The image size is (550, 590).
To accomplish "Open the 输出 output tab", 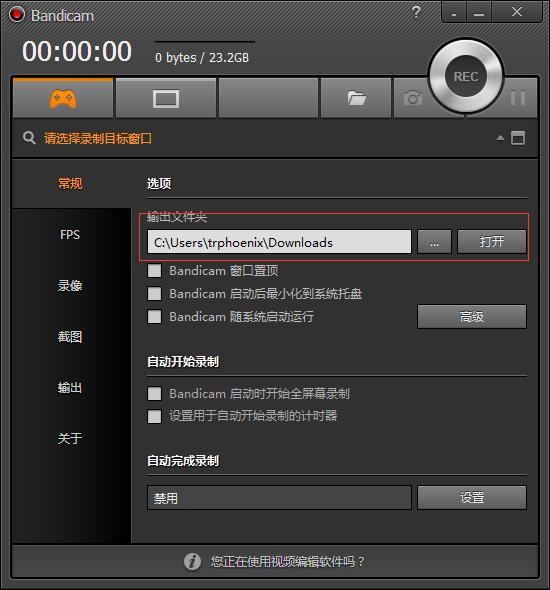I will 70,387.
